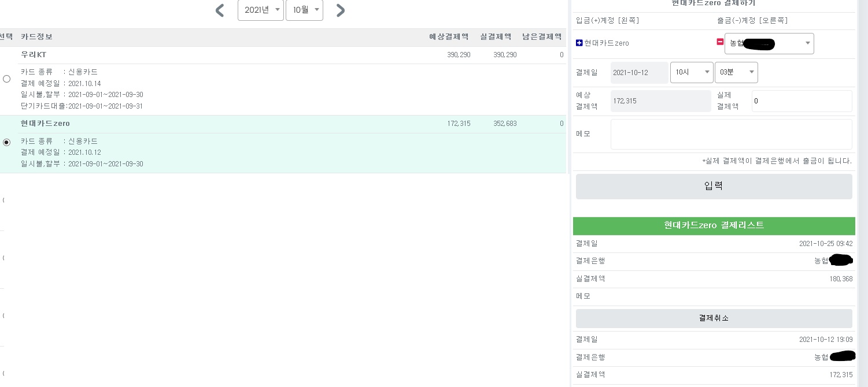Screen dimensions: 868x387
Task: Click the 현대카드zero 결제리스트 green header
Action: (x=714, y=225)
